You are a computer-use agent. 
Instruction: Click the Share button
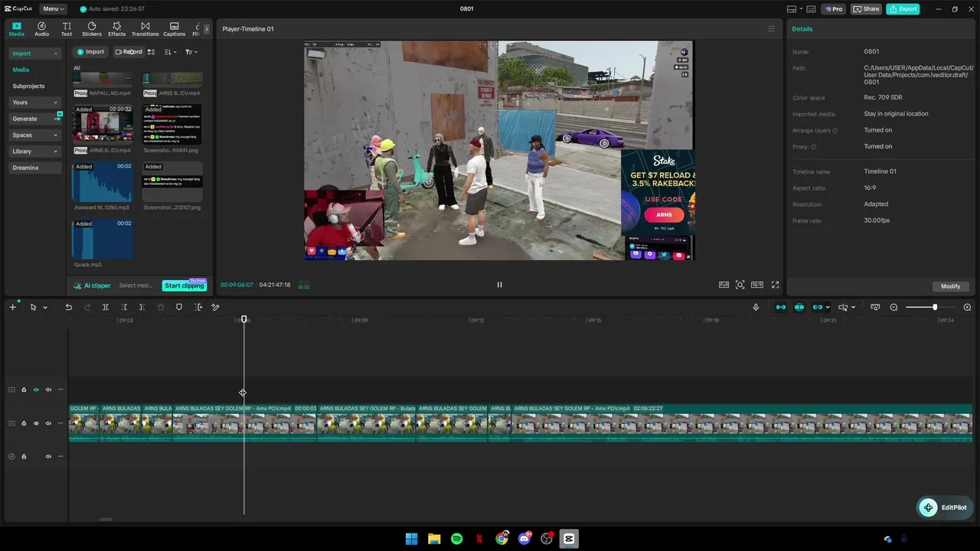pos(866,9)
